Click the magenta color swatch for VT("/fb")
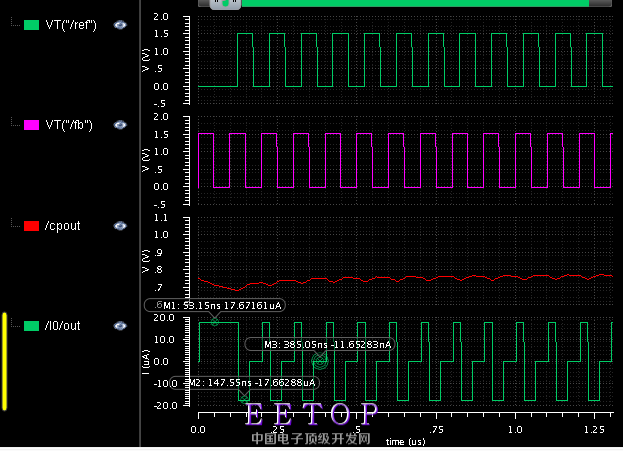Viewport: 623px width, 451px height. click(31, 125)
